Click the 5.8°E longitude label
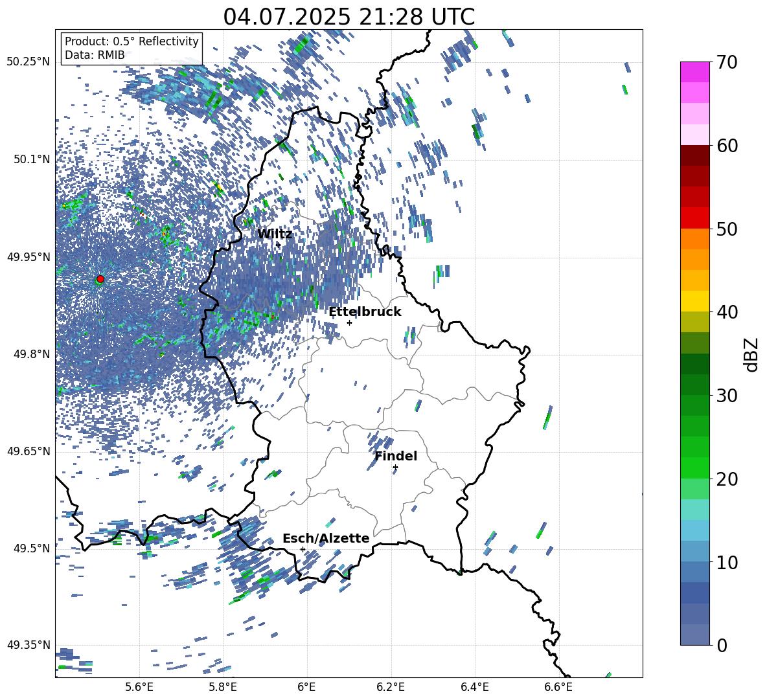767x700 pixels. tap(223, 688)
